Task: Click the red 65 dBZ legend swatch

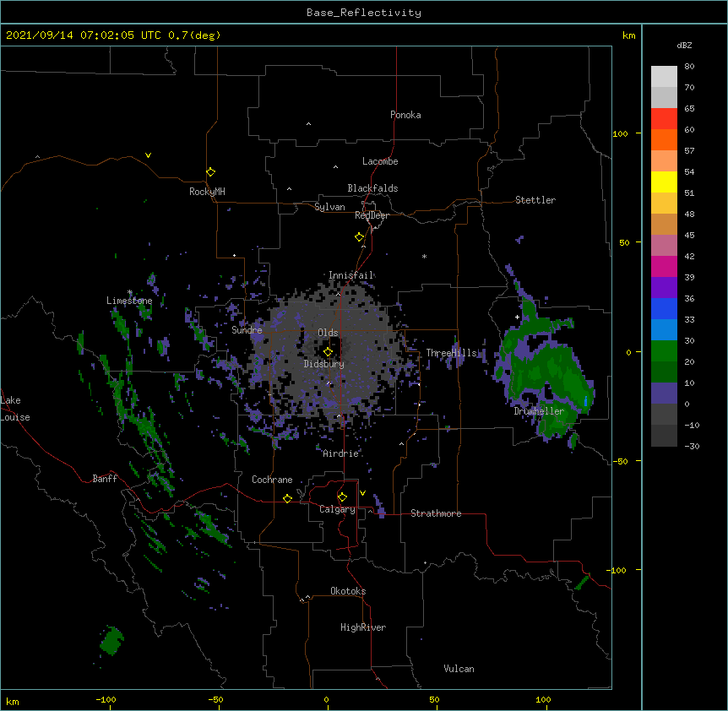Action: (664, 119)
